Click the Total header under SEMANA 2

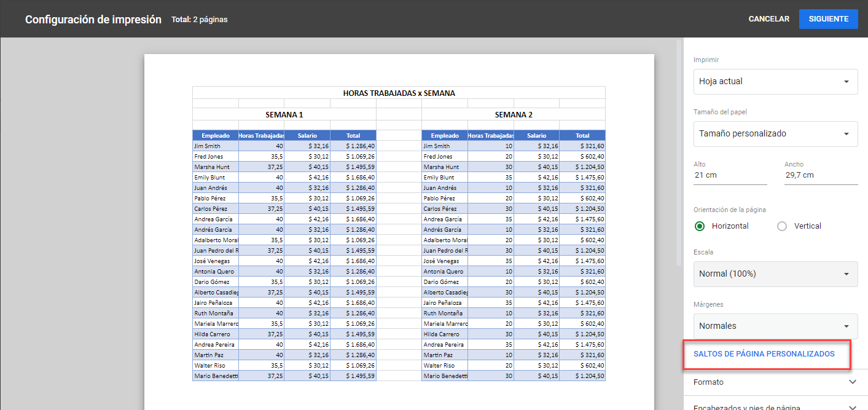[582, 135]
